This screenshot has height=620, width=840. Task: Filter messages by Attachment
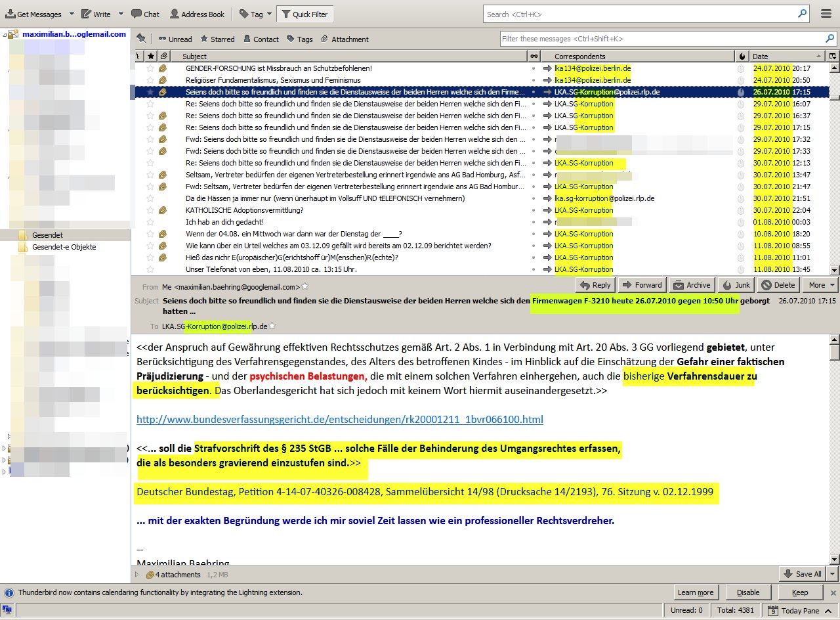coord(345,39)
